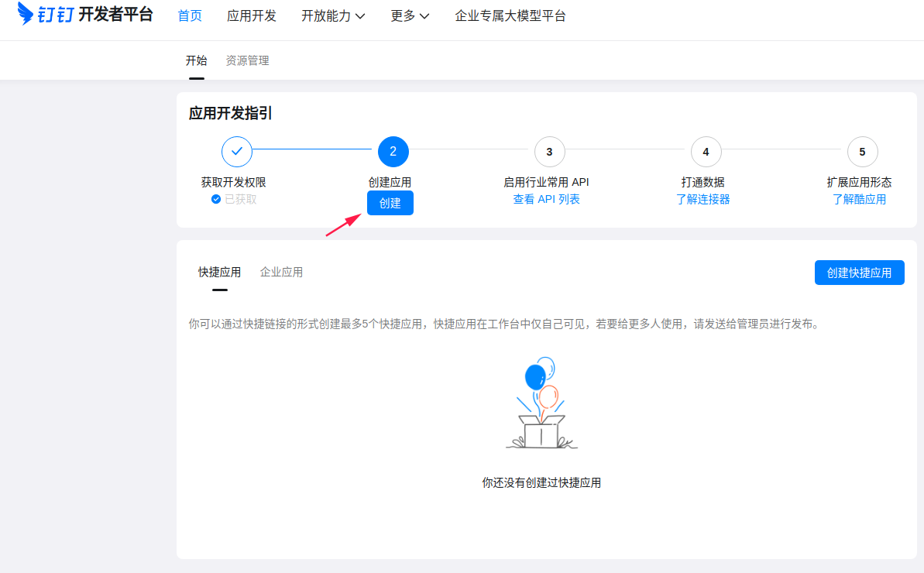Viewport: 924px width, 573px height.
Task: Open the 首页 menu item
Action: point(190,16)
